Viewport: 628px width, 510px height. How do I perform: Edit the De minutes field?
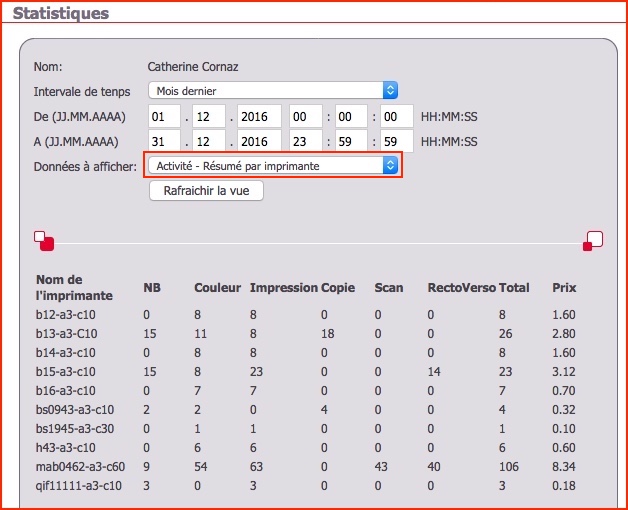351,117
